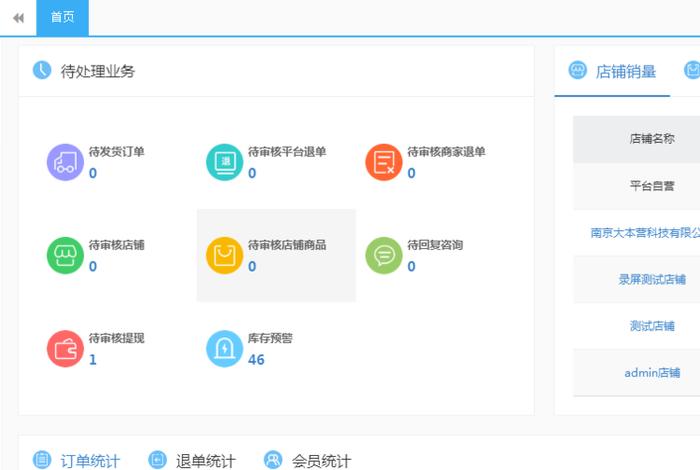The height and width of the screenshot is (470, 700).
Task: Click the 待审核店铺商品 label
Action: coord(287,245)
